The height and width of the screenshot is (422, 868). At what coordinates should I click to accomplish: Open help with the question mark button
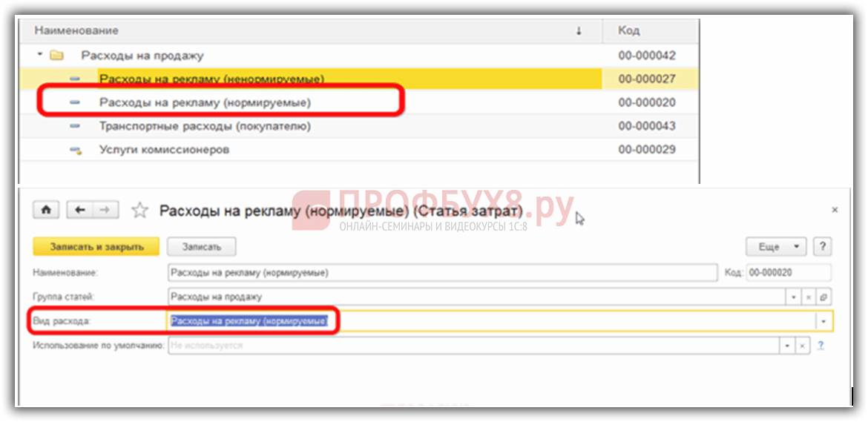pyautogui.click(x=821, y=247)
